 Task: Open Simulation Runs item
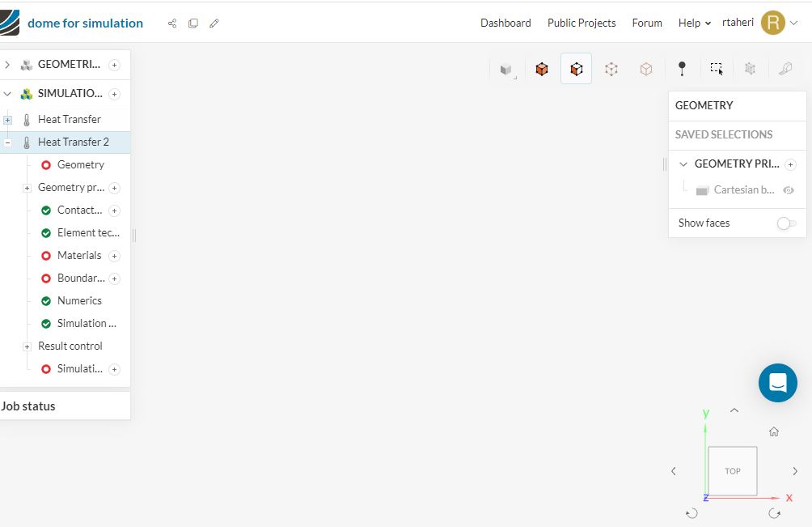pos(79,368)
